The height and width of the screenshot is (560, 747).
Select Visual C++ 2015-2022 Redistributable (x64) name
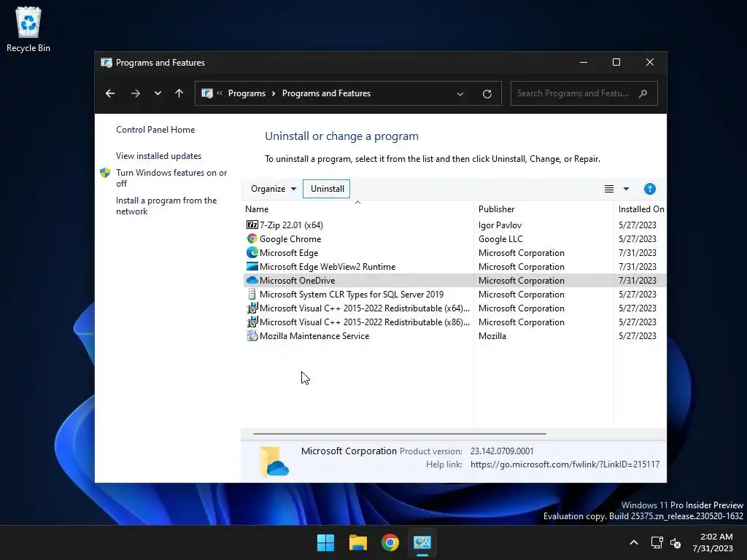click(x=365, y=308)
